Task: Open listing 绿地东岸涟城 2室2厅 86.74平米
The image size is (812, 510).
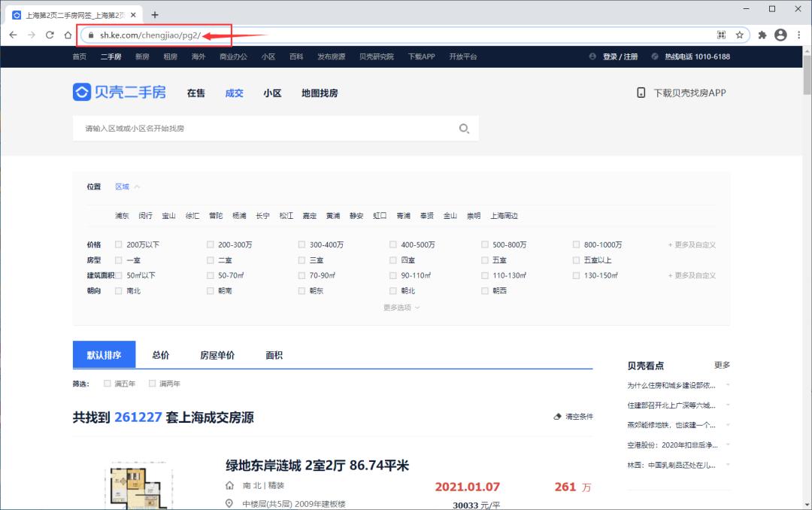Action: coord(317,466)
